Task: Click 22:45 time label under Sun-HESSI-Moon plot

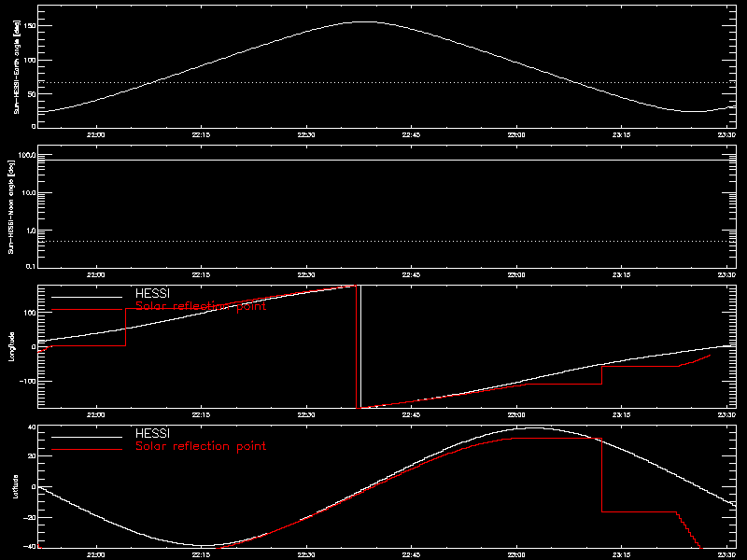Action: [411, 274]
